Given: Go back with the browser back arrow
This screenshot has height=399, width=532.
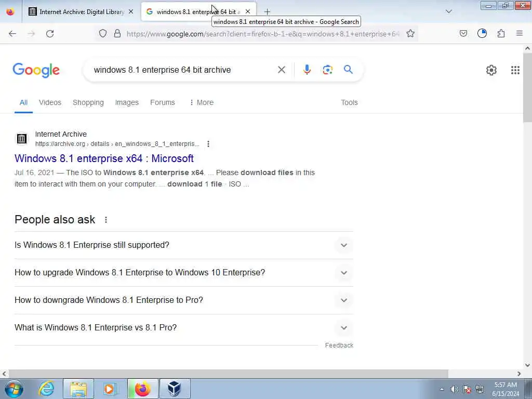Looking at the screenshot, I should [12, 34].
